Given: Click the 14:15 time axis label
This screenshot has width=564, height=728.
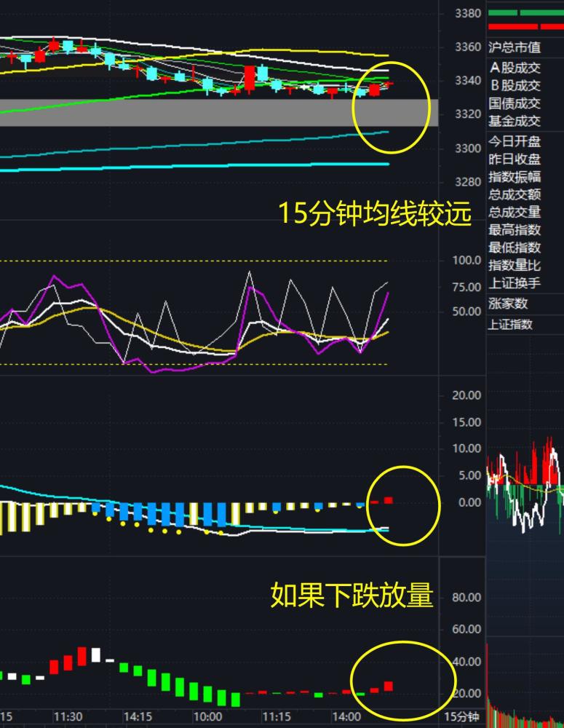Looking at the screenshot, I should click(x=138, y=716).
